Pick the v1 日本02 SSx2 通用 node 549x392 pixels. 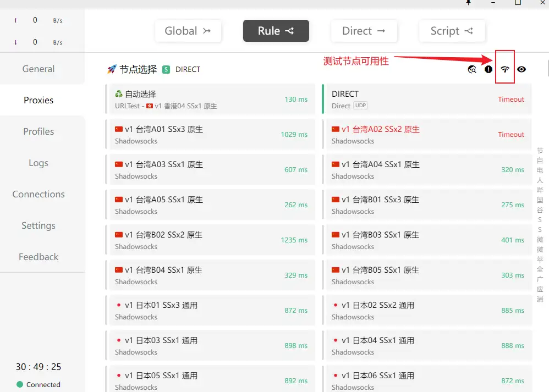tap(427, 310)
